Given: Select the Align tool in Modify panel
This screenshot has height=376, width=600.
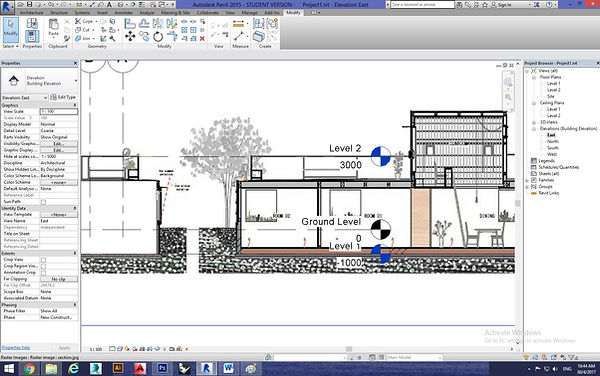Looking at the screenshot, I should click(130, 24).
